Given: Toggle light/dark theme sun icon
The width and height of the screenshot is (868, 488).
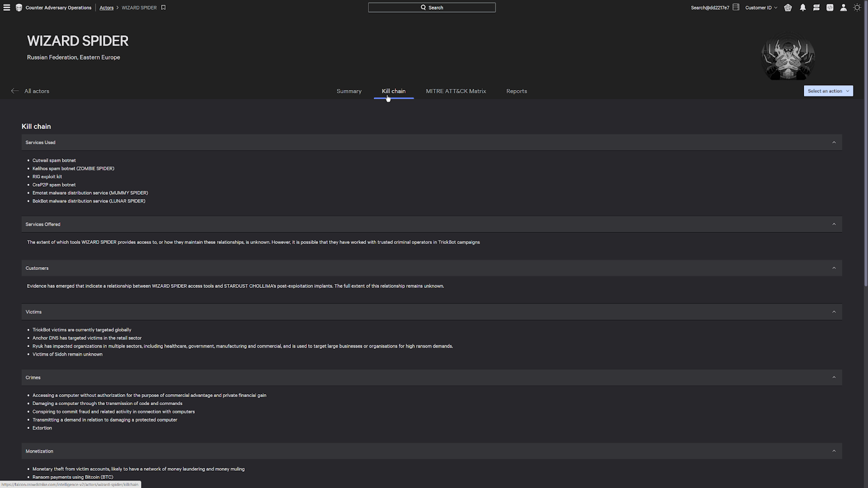Looking at the screenshot, I should [857, 8].
